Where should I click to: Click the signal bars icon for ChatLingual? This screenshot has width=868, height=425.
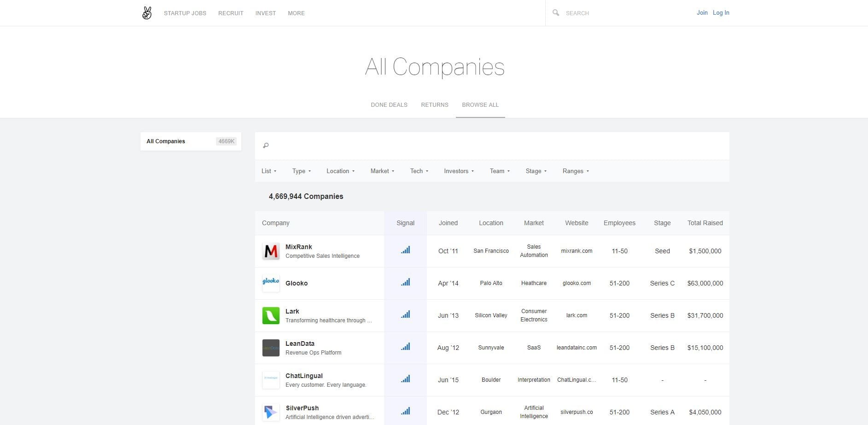[405, 379]
